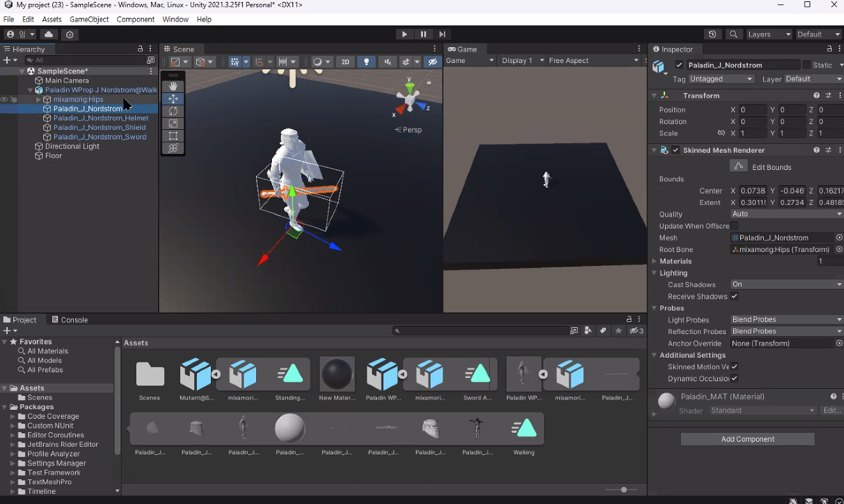The height and width of the screenshot is (504, 844).
Task: Toggle Receive Shadows checkbox
Action: [734, 297]
